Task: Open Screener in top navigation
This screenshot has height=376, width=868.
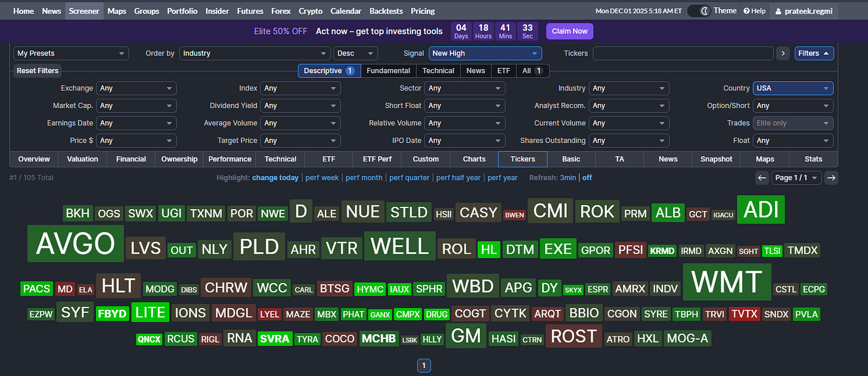Action: 84,11
